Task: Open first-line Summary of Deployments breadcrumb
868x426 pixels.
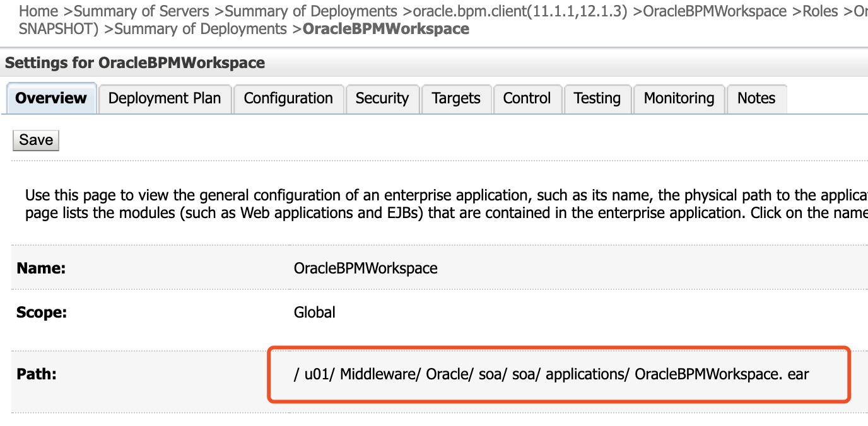Action: [311, 11]
